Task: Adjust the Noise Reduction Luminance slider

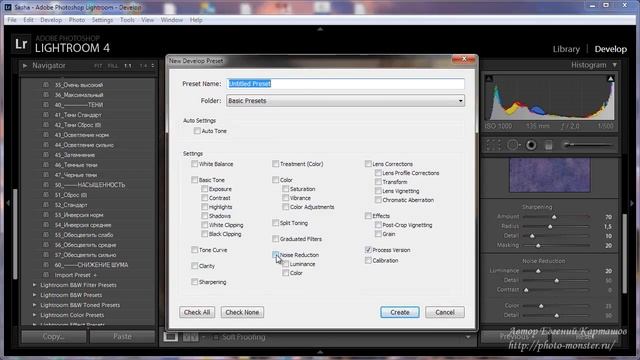Action: (538, 271)
